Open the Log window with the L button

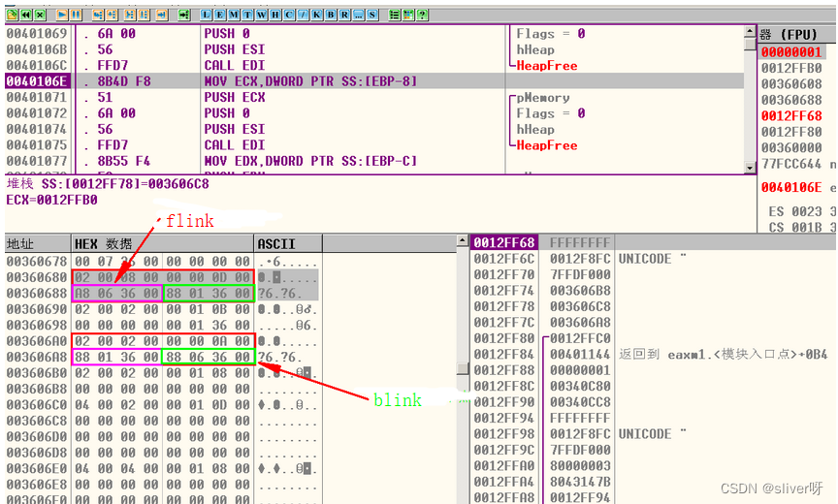coord(207,15)
